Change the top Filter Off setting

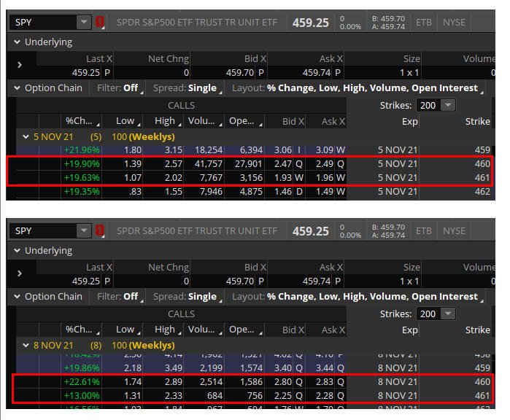[x=120, y=88]
